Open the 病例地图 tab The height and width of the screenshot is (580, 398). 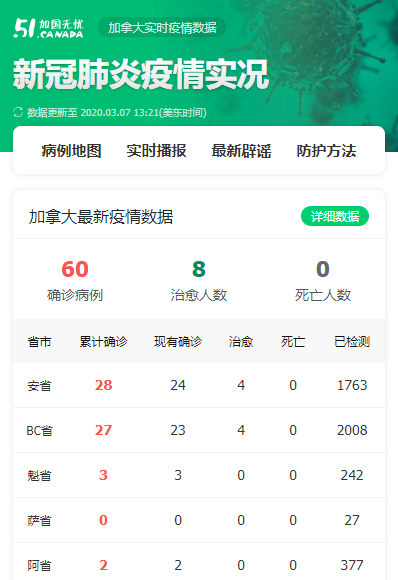pyautogui.click(x=71, y=151)
